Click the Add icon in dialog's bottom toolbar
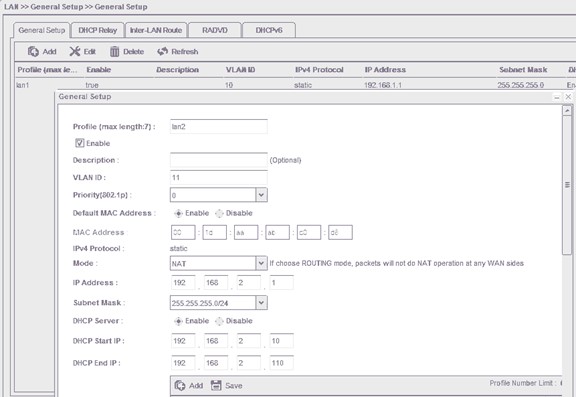The width and height of the screenshot is (576, 397). click(x=180, y=385)
